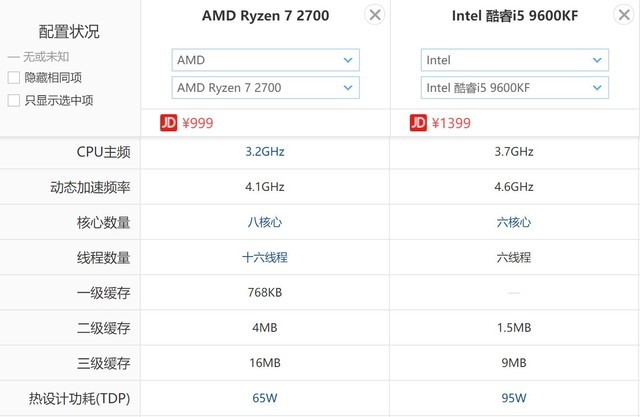Remove Intel 酷睿i5 9600KF from comparison
The height and width of the screenshot is (417, 640).
622,15
